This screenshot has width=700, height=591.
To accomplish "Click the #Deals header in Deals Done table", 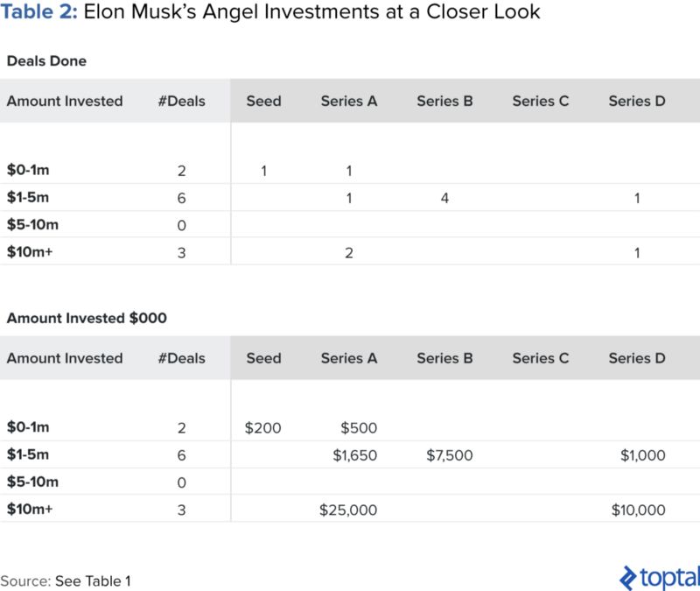I will [181, 101].
